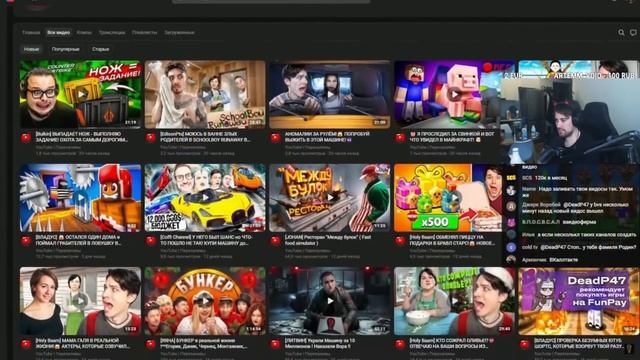
Task: Open title Украли Машину за 10 Миллионов
Action: click(x=320, y=343)
